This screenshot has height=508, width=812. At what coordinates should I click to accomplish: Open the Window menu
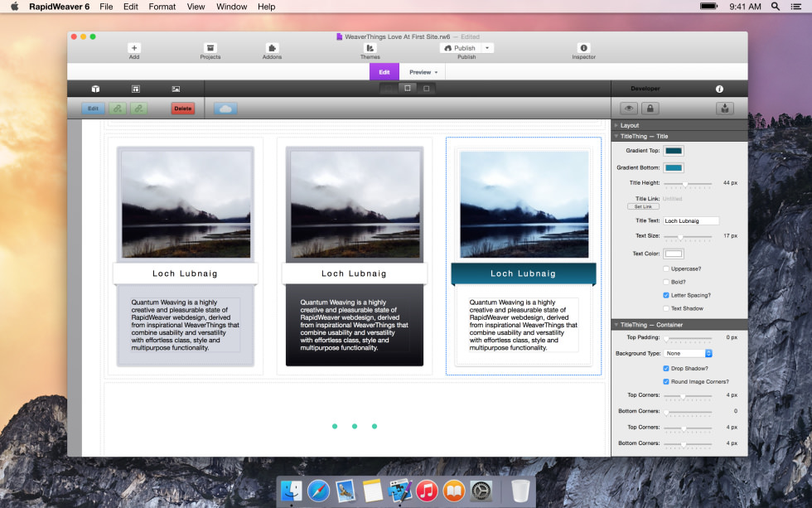(x=231, y=7)
